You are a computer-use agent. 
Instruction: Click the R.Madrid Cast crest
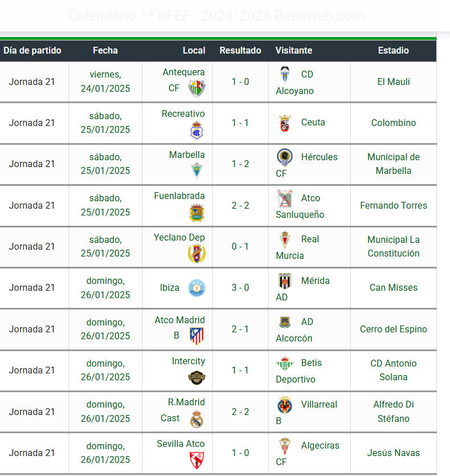point(197,419)
